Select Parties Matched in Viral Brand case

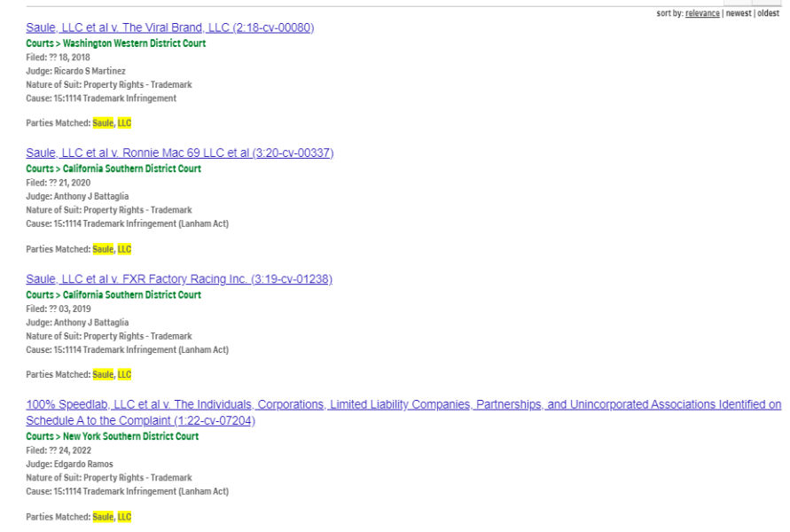(x=79, y=123)
